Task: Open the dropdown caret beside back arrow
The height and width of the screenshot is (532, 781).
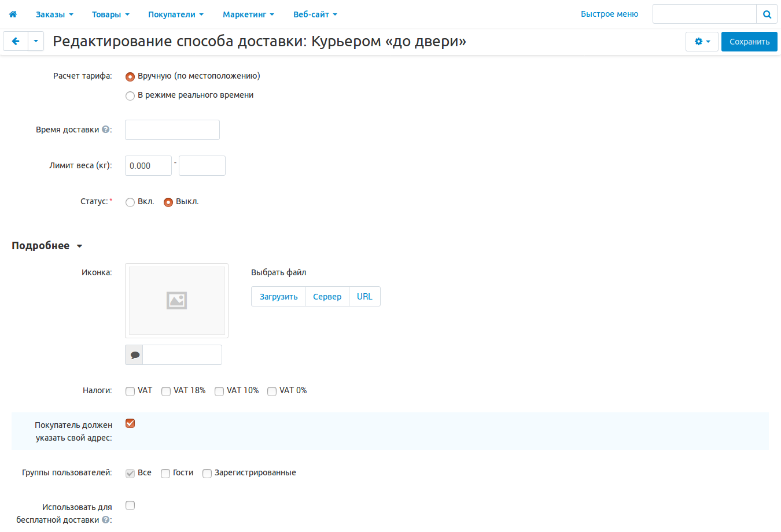Action: (x=36, y=42)
